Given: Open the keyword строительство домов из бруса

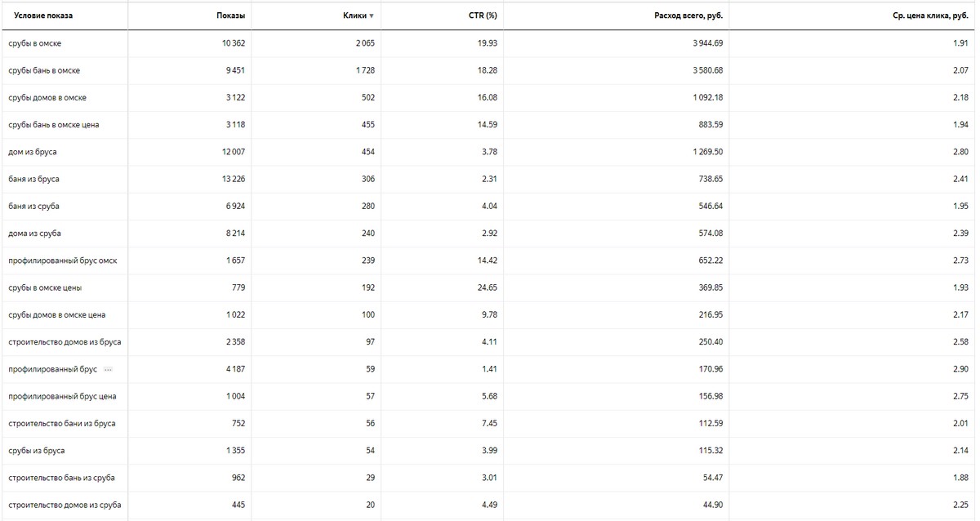Looking at the screenshot, I should click(x=65, y=342).
